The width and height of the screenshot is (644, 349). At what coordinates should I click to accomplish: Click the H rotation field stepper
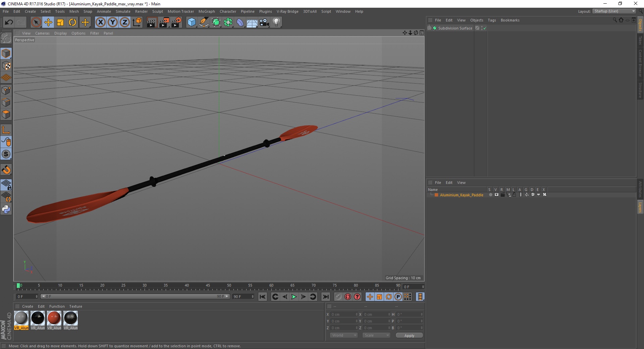pyautogui.click(x=422, y=314)
